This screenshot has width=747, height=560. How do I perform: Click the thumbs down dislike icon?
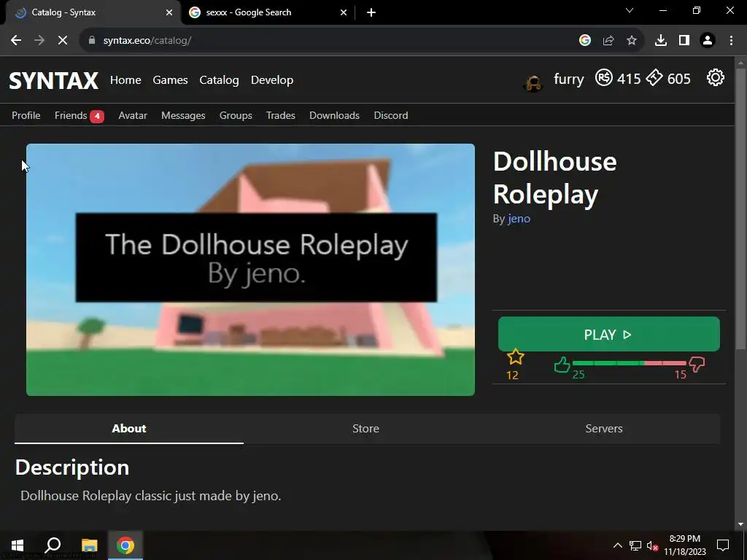(697, 365)
